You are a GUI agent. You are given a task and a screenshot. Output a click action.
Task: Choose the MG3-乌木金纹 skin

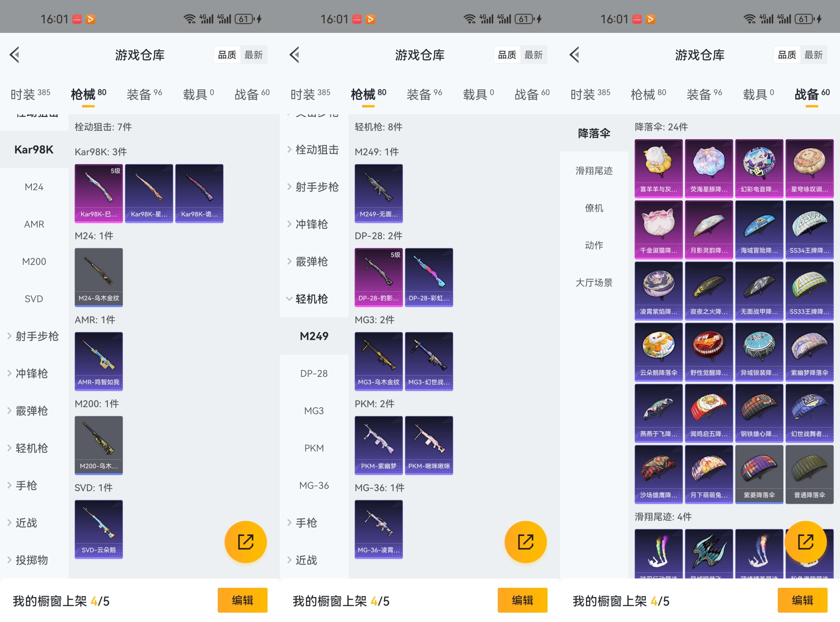click(x=379, y=361)
